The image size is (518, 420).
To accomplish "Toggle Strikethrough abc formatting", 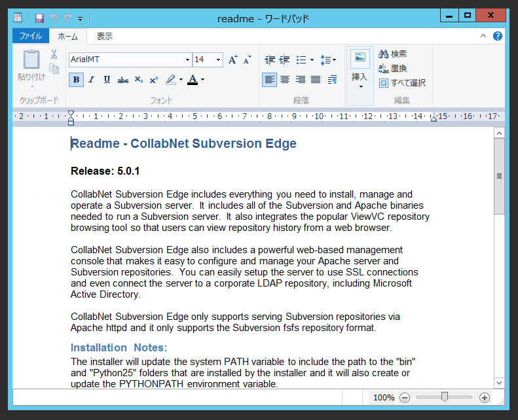I will [123, 80].
